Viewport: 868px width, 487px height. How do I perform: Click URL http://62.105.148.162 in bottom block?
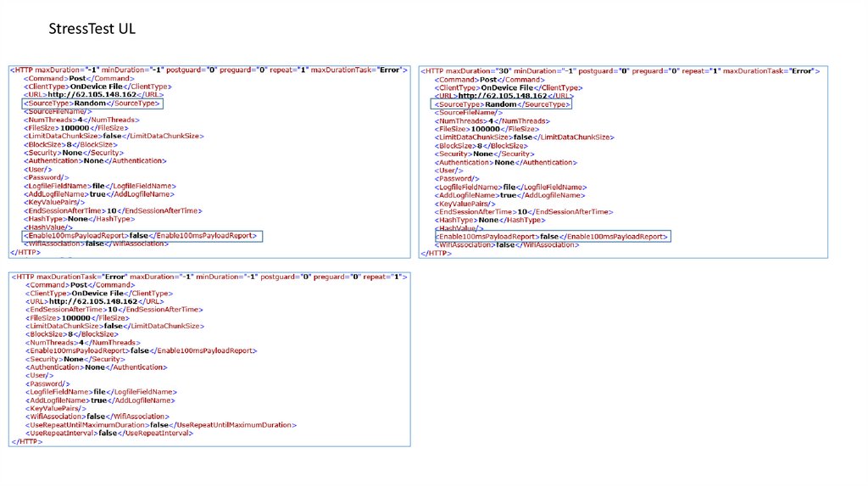[95, 301]
